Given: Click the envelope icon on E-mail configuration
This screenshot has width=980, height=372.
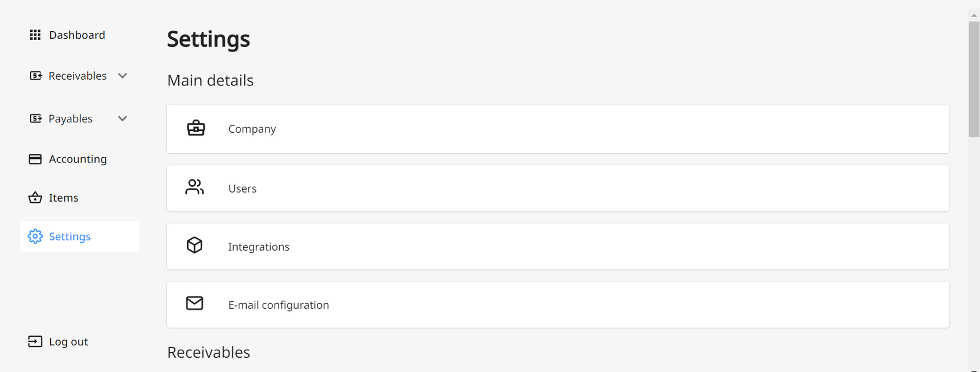Looking at the screenshot, I should coord(195,304).
